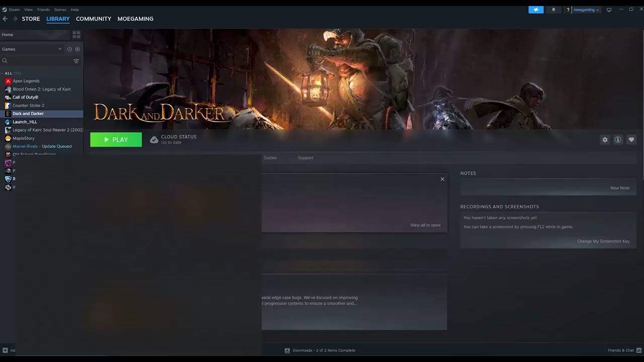The height and width of the screenshot is (362, 644).
Task: Click the question mark help icon
Action: pos(568,10)
